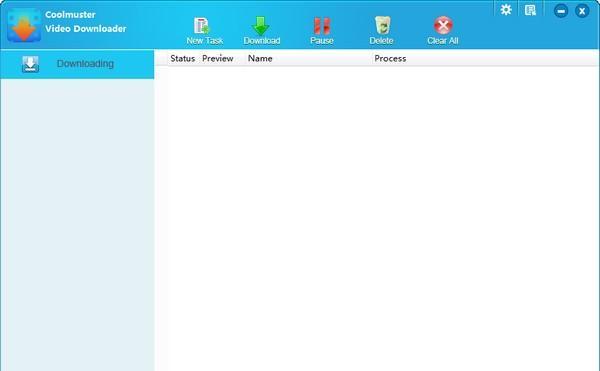This screenshot has width=600, height=371.
Task: Minimize the Coolmuster window
Action: tap(561, 11)
